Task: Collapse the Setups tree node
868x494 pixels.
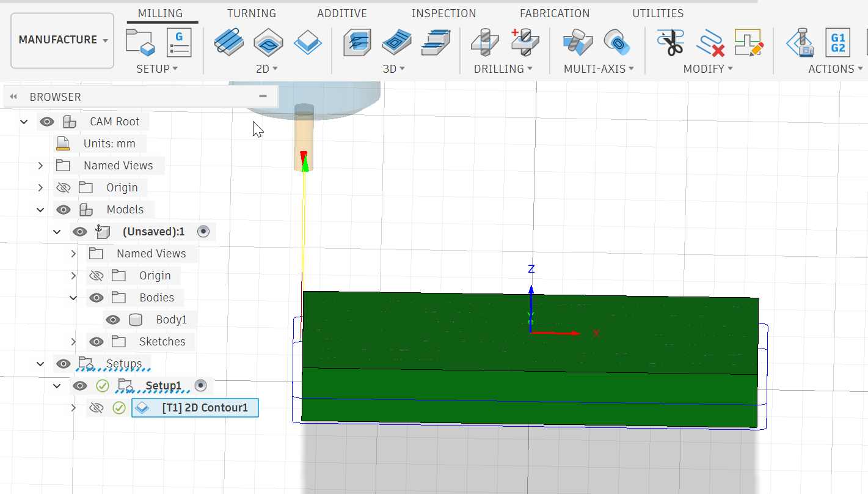Action: click(x=40, y=364)
